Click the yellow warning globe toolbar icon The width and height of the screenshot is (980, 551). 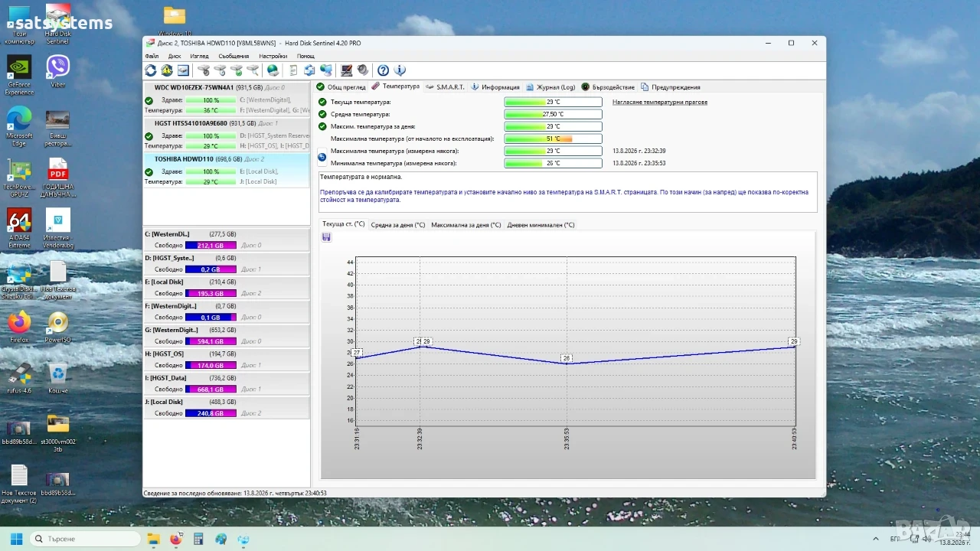(x=167, y=70)
